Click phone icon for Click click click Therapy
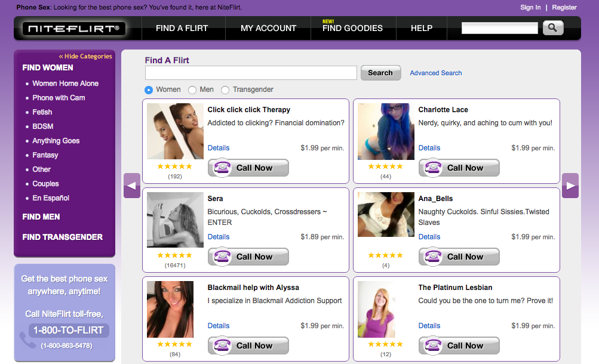Screen dimensions: 599x364 click(222, 168)
